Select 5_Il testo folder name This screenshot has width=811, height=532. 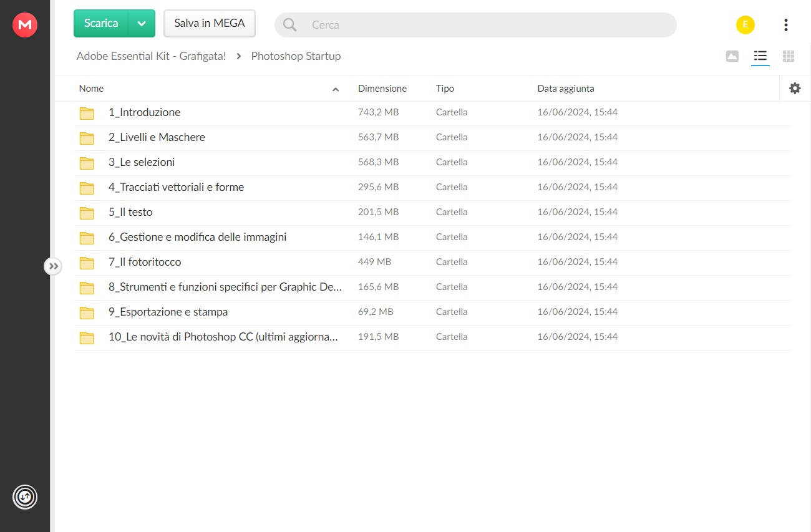130,212
